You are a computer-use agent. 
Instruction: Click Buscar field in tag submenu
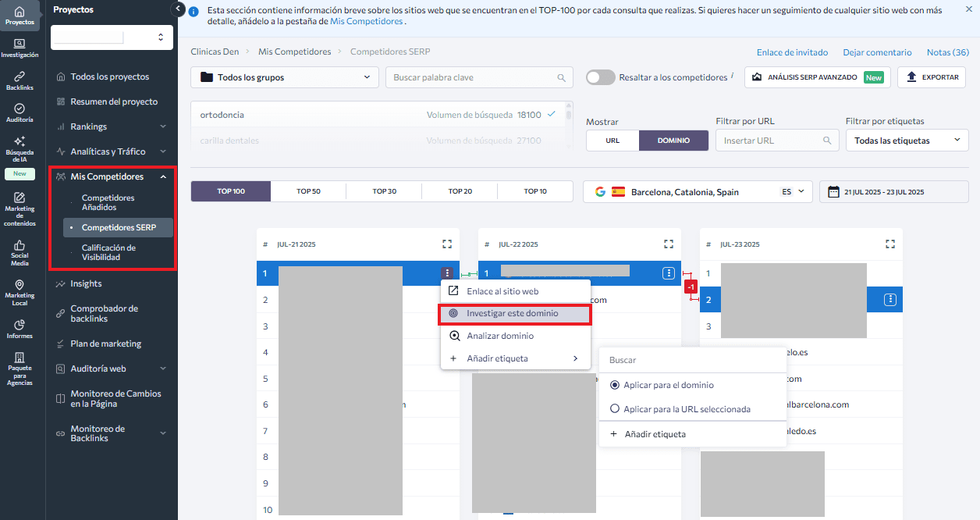pos(693,360)
